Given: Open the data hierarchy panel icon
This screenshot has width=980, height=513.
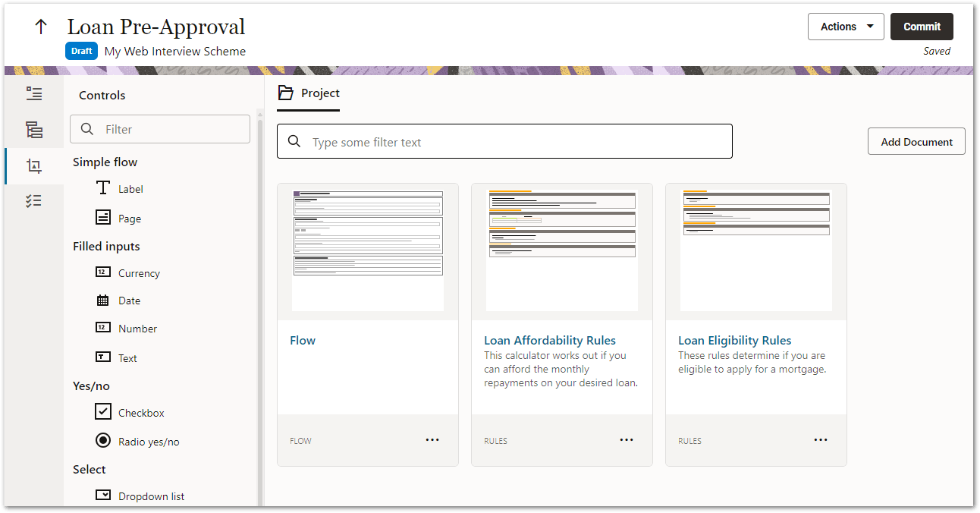Looking at the screenshot, I should click(x=34, y=130).
